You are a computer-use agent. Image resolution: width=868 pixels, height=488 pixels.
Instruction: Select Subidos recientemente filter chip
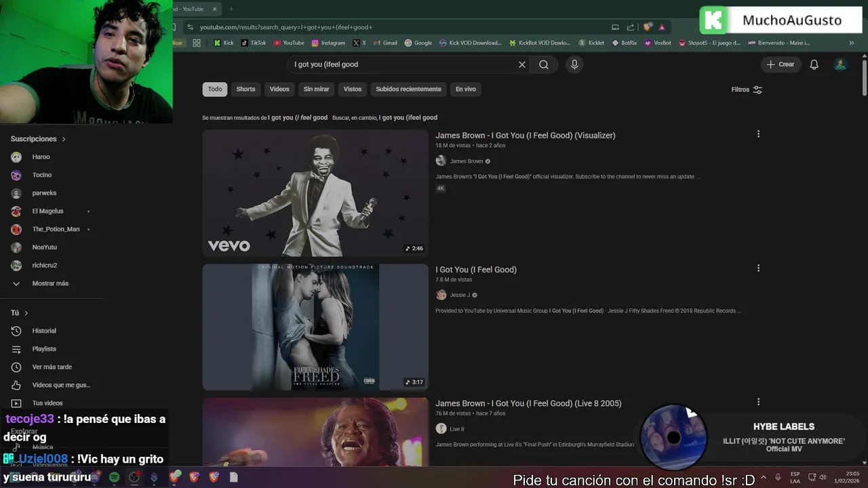408,89
